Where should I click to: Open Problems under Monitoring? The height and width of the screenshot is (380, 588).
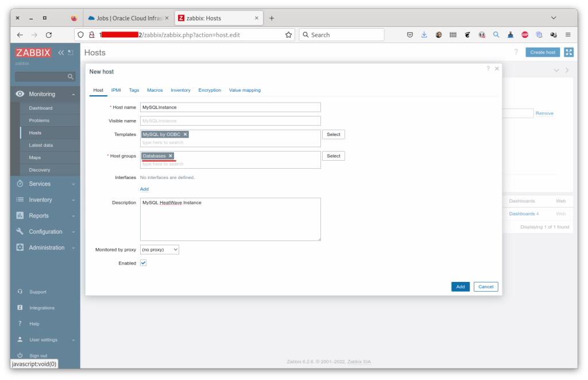pos(39,121)
